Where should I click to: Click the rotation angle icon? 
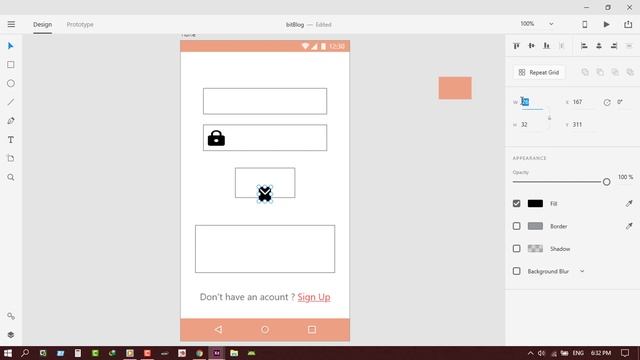point(607,102)
